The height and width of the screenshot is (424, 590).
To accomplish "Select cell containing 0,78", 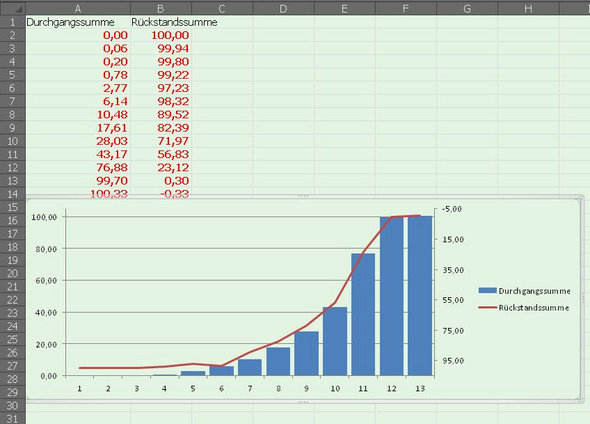I will coord(78,75).
